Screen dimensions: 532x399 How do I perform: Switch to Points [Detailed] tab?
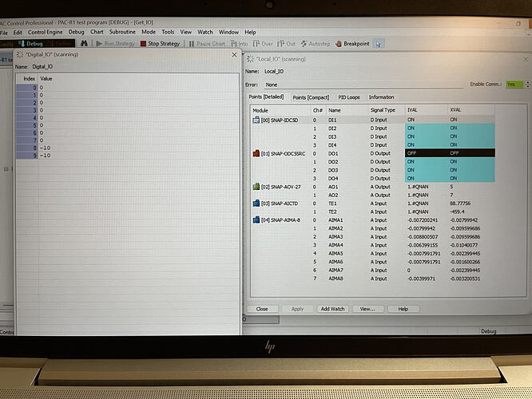(x=266, y=97)
